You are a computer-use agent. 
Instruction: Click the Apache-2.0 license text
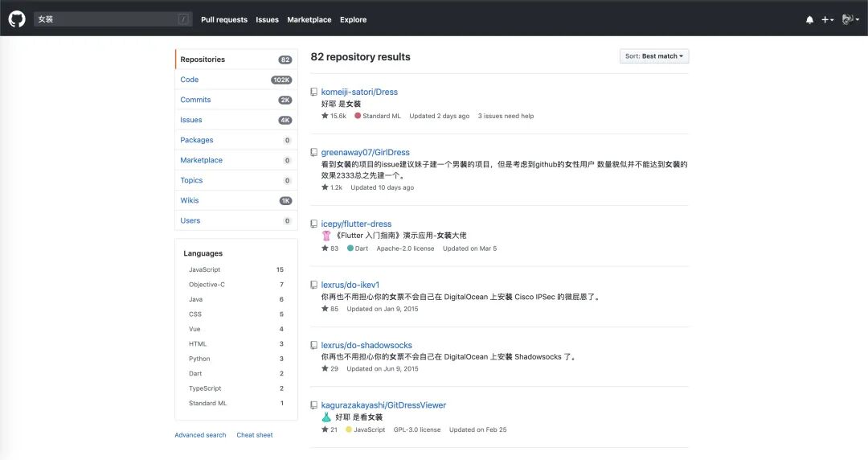[x=405, y=248]
